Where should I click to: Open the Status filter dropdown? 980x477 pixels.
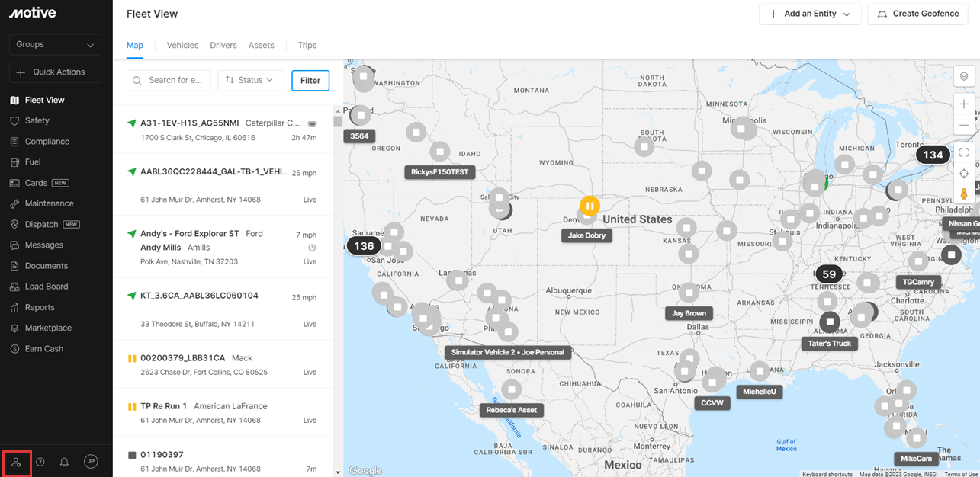251,80
